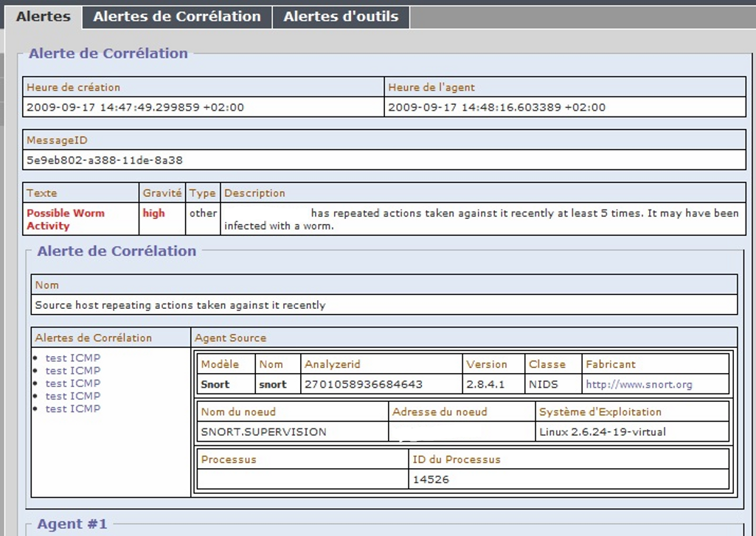Open the fourth test ICMP alert link

coord(73,396)
